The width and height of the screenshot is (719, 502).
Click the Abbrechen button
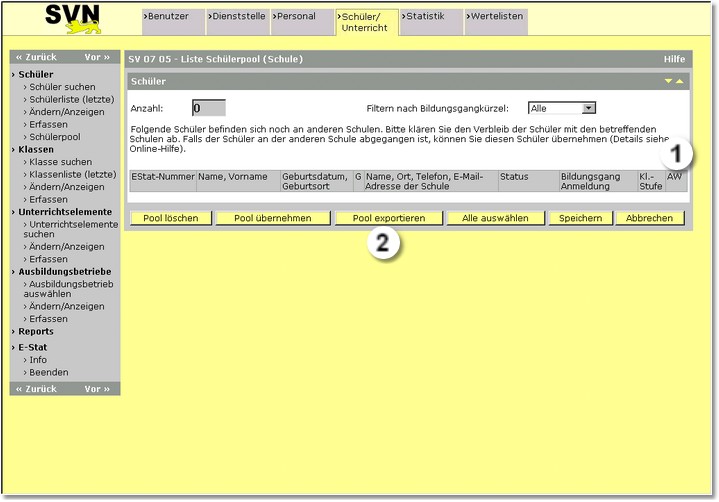click(649, 218)
